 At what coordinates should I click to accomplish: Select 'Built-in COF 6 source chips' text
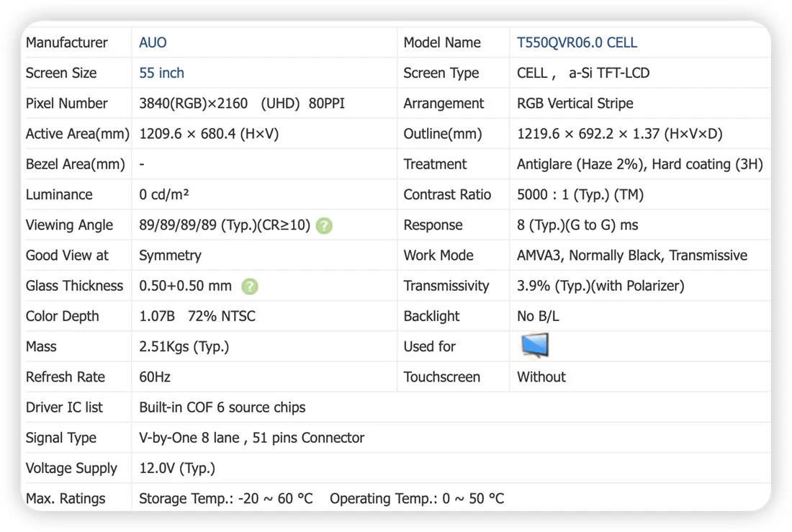(222, 407)
